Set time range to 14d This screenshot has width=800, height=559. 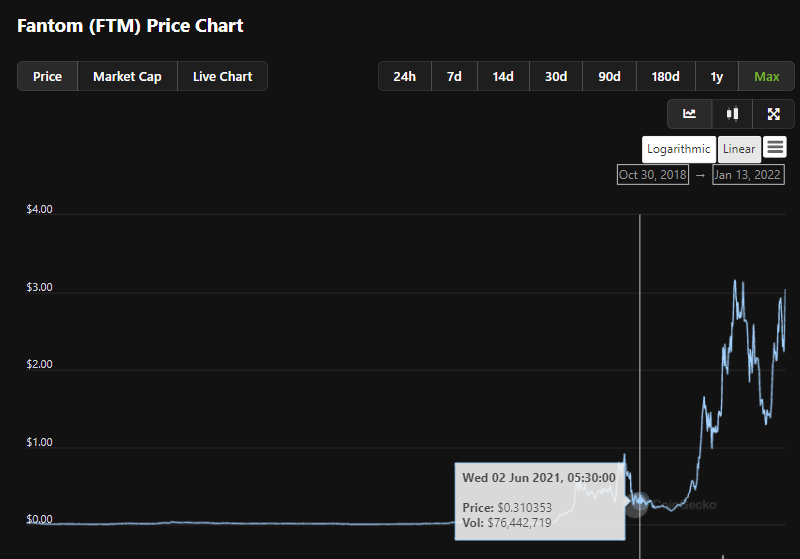click(x=503, y=77)
